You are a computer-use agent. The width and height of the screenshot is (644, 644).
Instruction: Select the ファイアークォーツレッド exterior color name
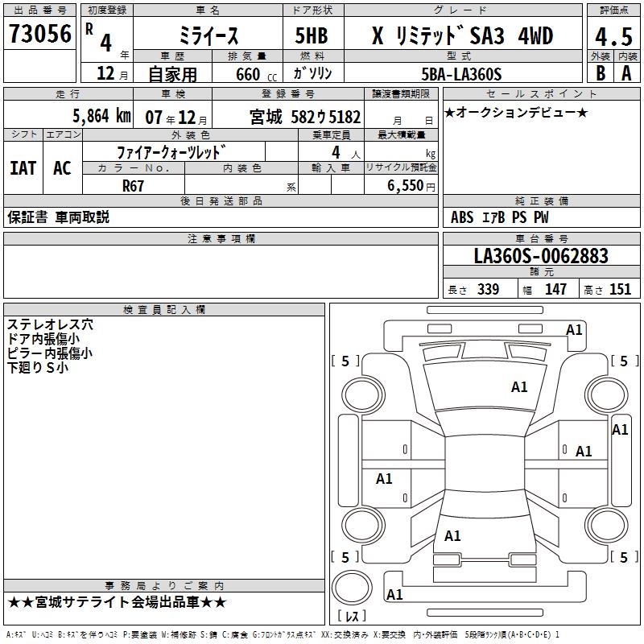pyautogui.click(x=171, y=151)
